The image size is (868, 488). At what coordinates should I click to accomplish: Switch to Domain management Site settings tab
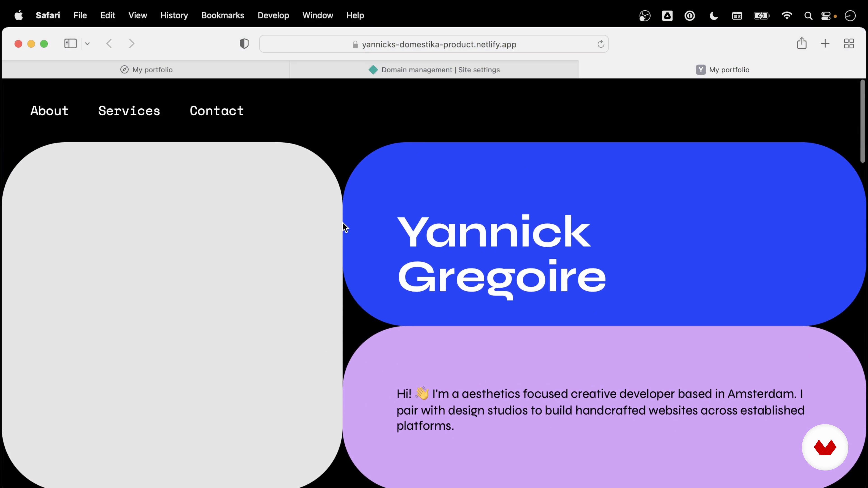434,70
